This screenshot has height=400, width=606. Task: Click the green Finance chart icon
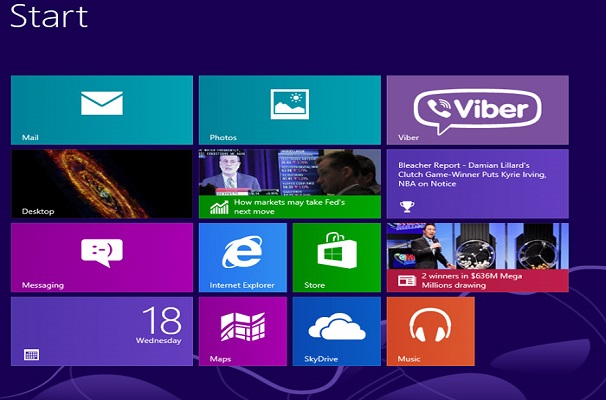click(219, 207)
